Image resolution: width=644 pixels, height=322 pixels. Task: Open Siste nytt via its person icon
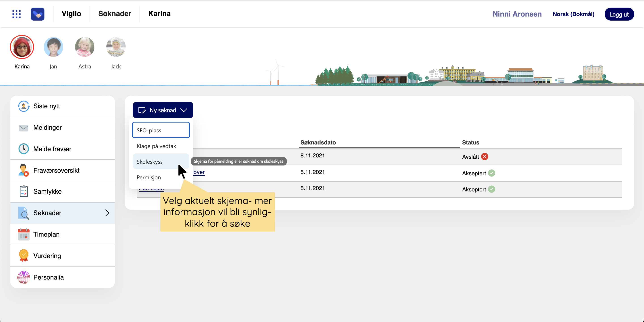tap(23, 106)
